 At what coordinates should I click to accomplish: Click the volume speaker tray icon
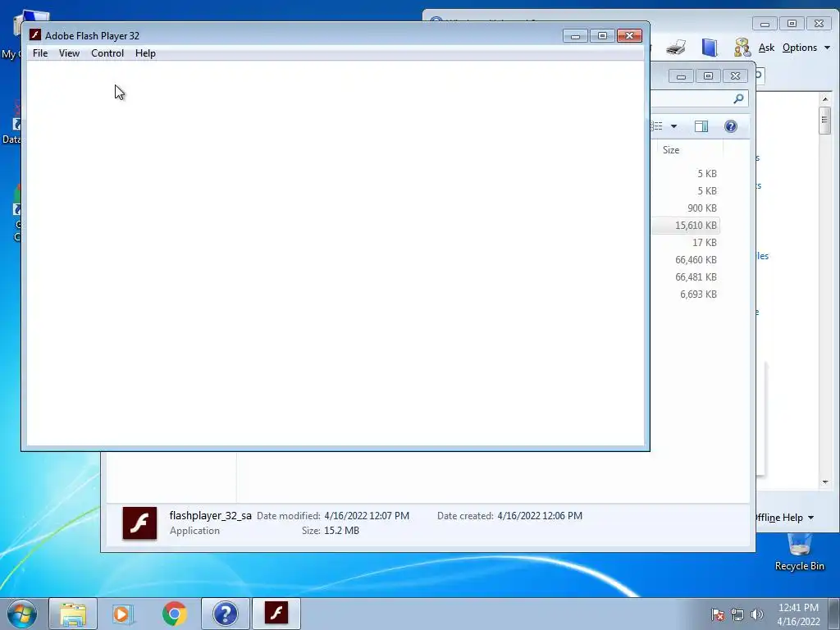(x=757, y=614)
